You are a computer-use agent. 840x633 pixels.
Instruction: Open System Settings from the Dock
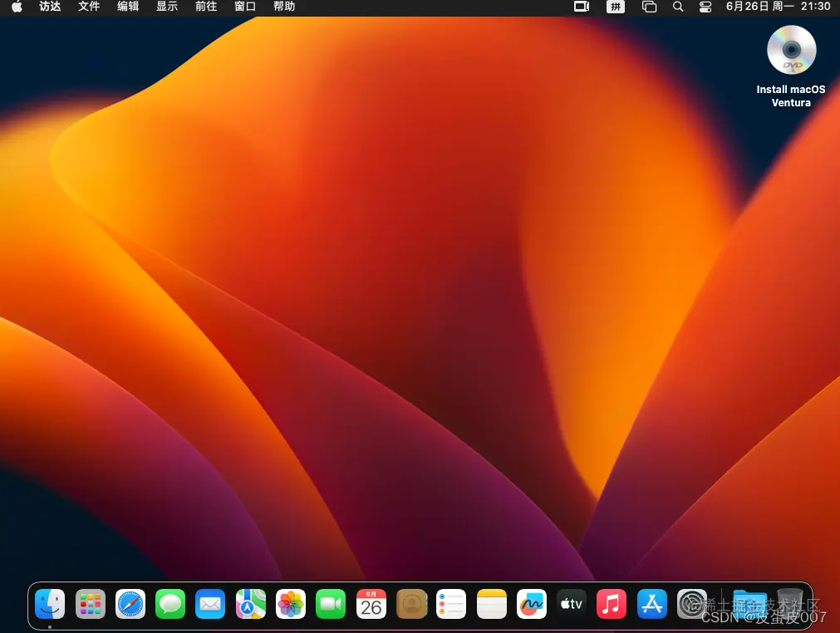[691, 604]
